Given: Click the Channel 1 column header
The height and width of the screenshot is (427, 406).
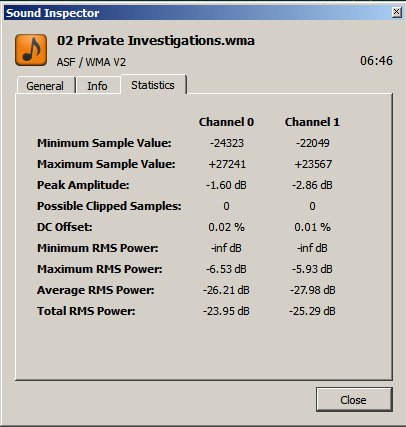Looking at the screenshot, I should coord(312,122).
